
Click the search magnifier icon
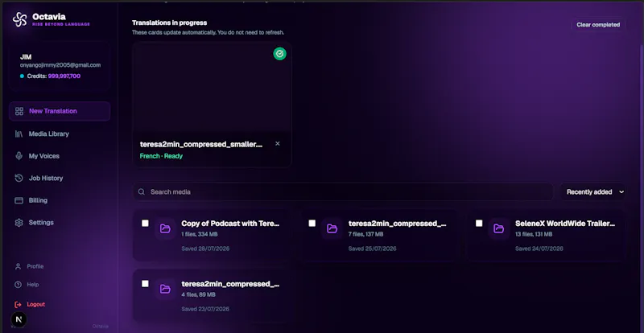coord(142,191)
